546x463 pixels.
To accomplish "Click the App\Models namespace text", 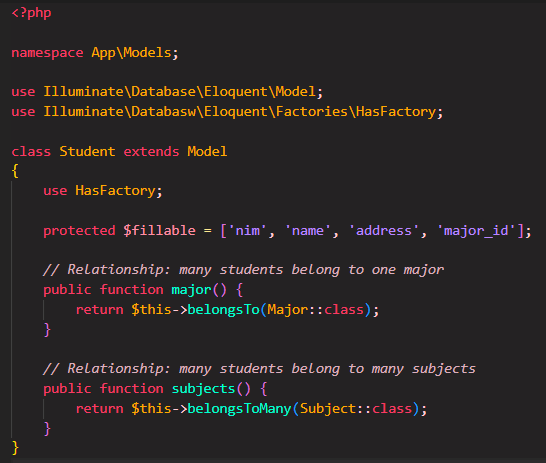I will tap(131, 53).
